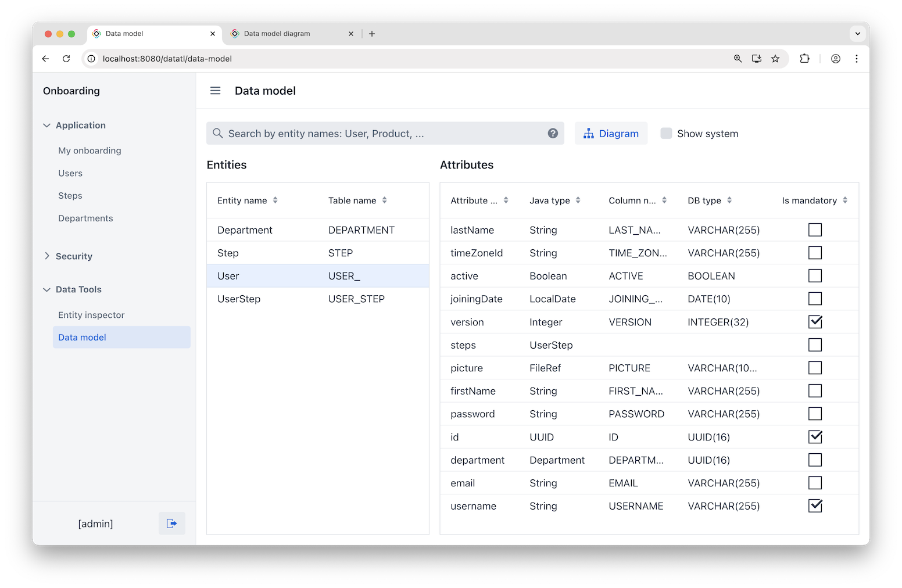
Task: Collapse the Application section
Action: tap(46, 125)
